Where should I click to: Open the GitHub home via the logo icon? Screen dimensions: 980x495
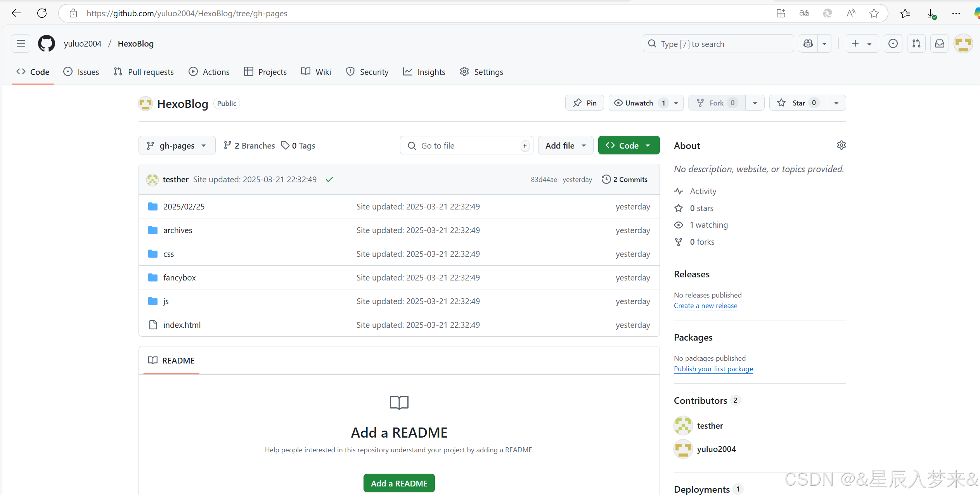click(x=46, y=43)
